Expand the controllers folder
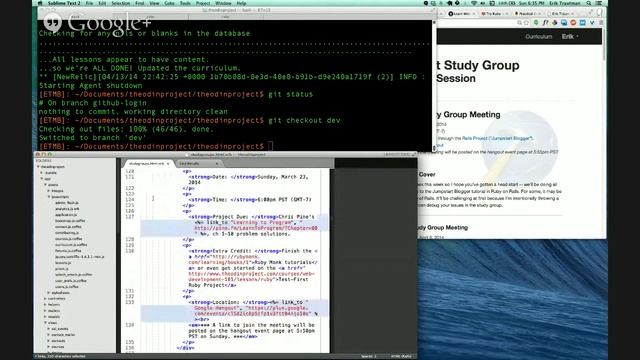This screenshot has height=360, width=640. pos(45,299)
